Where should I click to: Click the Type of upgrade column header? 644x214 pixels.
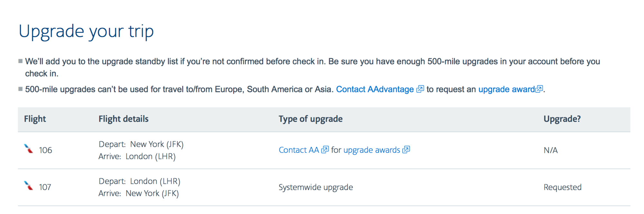(310, 119)
